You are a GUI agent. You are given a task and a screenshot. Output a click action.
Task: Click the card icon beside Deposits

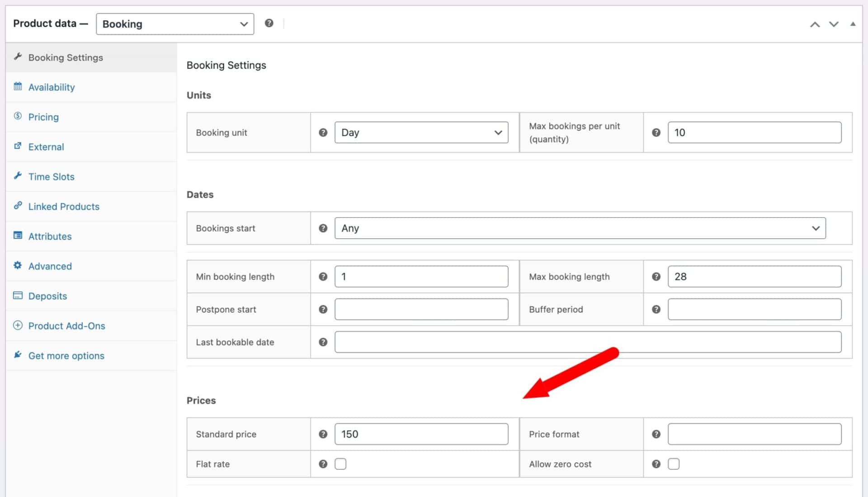(18, 295)
